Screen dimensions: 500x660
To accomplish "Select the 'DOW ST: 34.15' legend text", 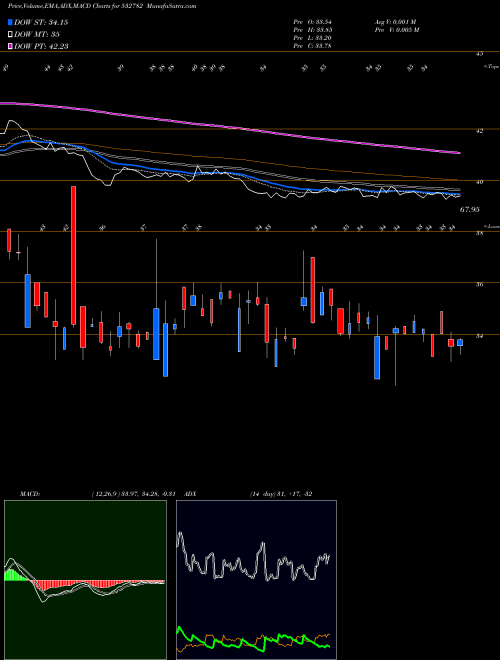I will click(41, 22).
